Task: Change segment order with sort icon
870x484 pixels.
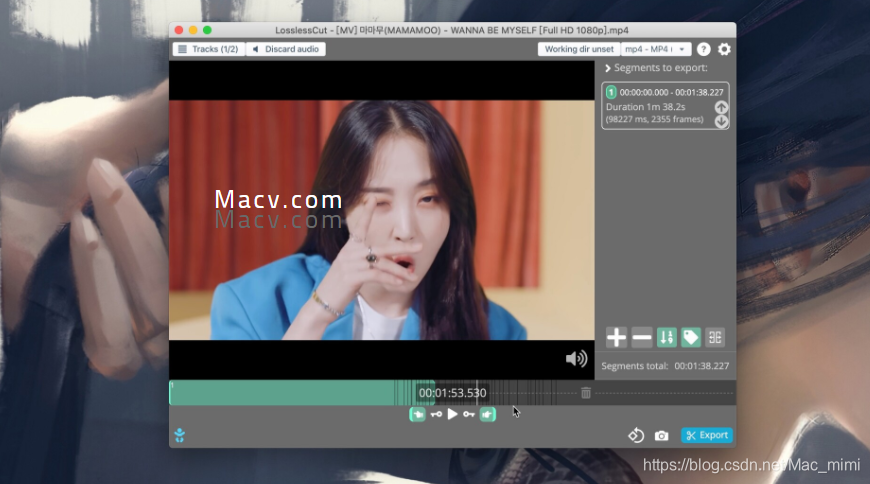Action: pos(666,337)
